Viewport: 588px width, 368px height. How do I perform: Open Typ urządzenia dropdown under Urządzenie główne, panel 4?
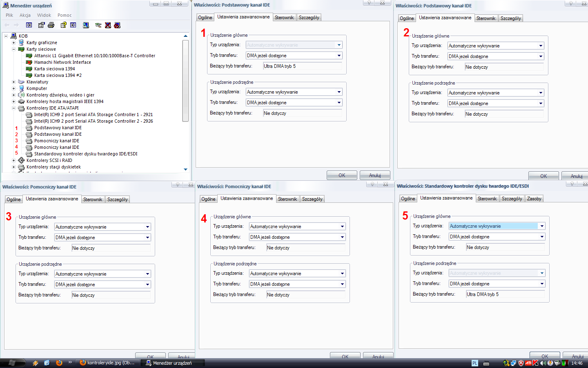pos(342,227)
